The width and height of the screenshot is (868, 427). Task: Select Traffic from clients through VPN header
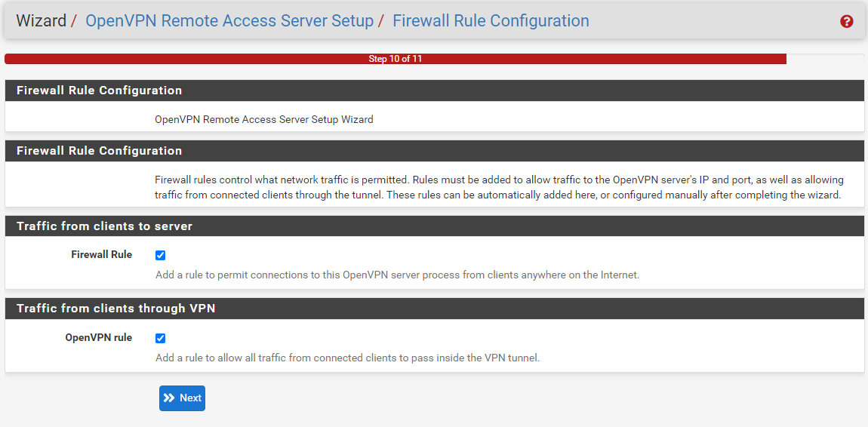(434, 309)
